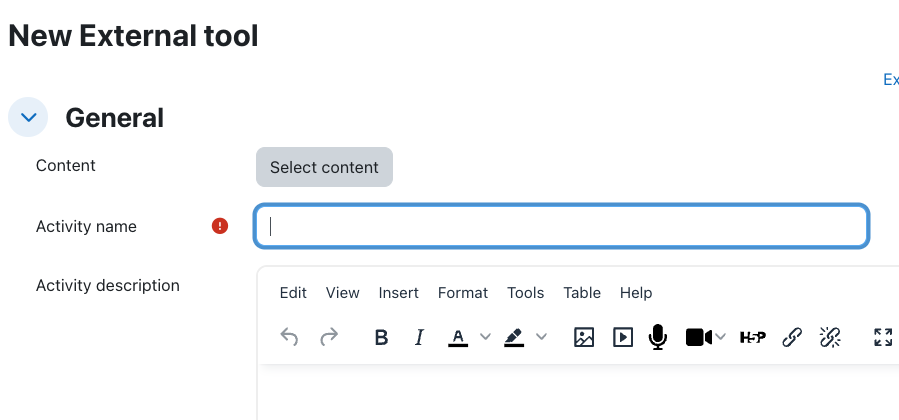Click the New External tool heading

[133, 36]
